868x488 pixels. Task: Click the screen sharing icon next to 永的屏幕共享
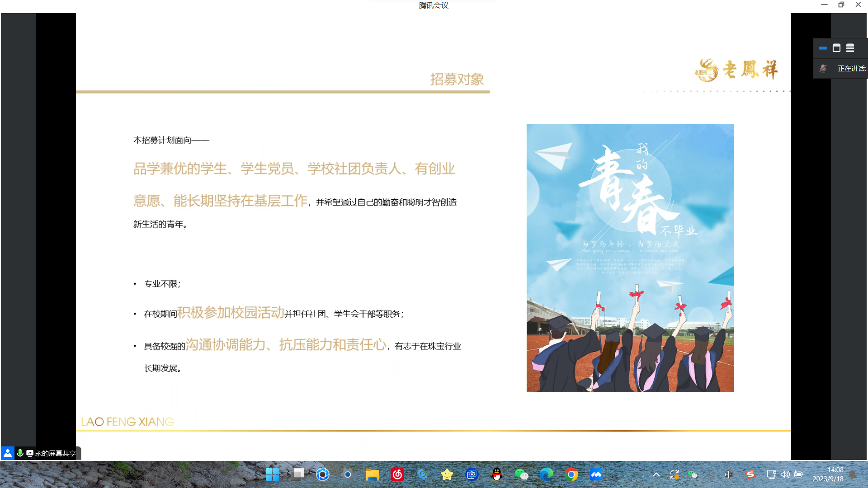tap(30, 453)
